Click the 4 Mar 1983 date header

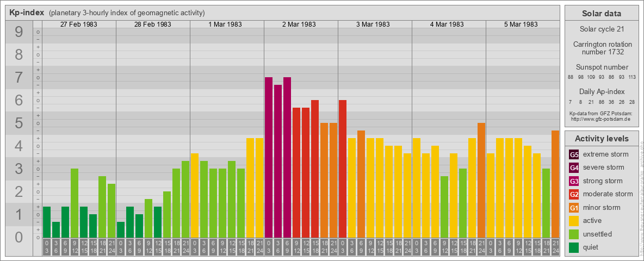(x=449, y=24)
